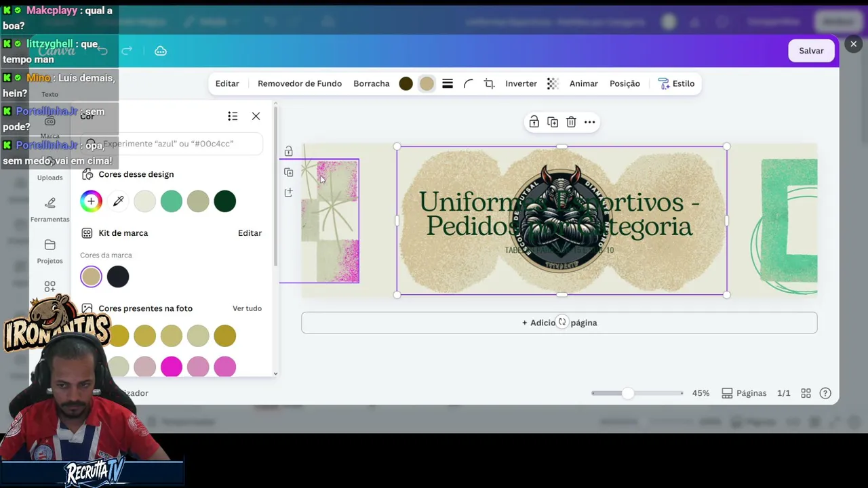Open the transparency checkerboard icon

553,83
